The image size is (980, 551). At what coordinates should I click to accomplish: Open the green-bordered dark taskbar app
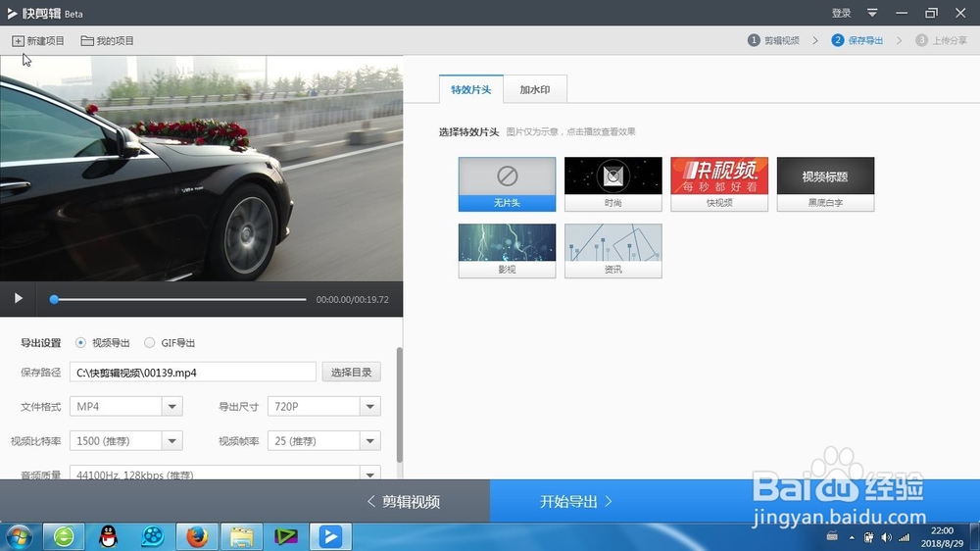(x=286, y=536)
